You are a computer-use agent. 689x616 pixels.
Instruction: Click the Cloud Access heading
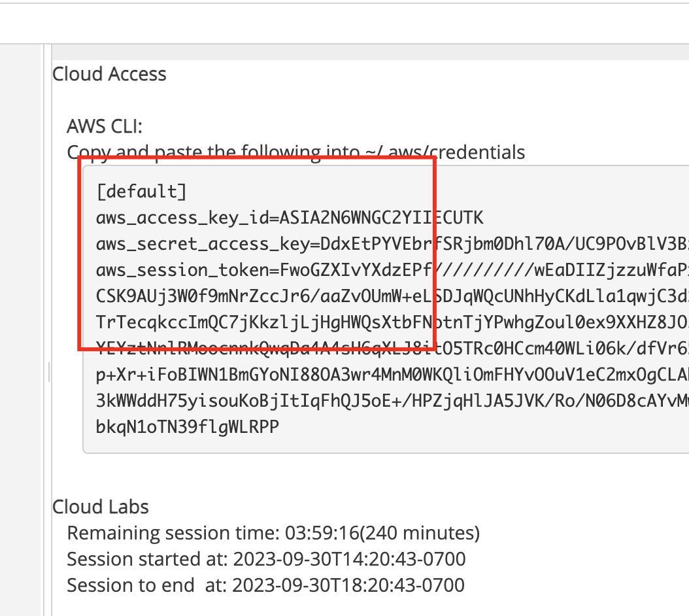coord(109,75)
